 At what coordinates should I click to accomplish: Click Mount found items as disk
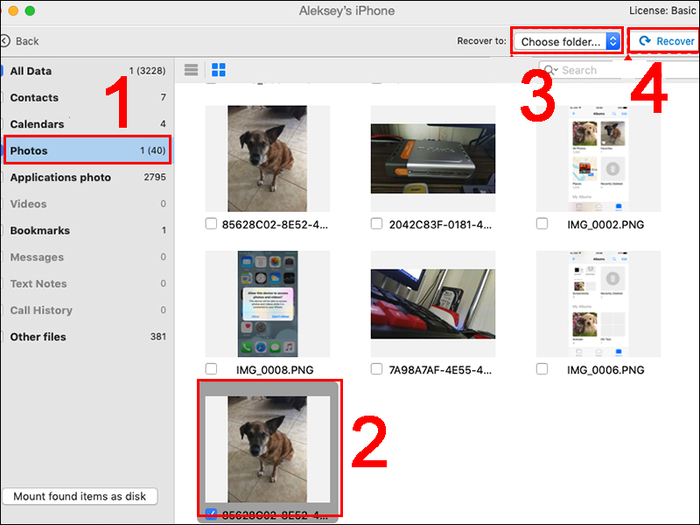(x=79, y=497)
